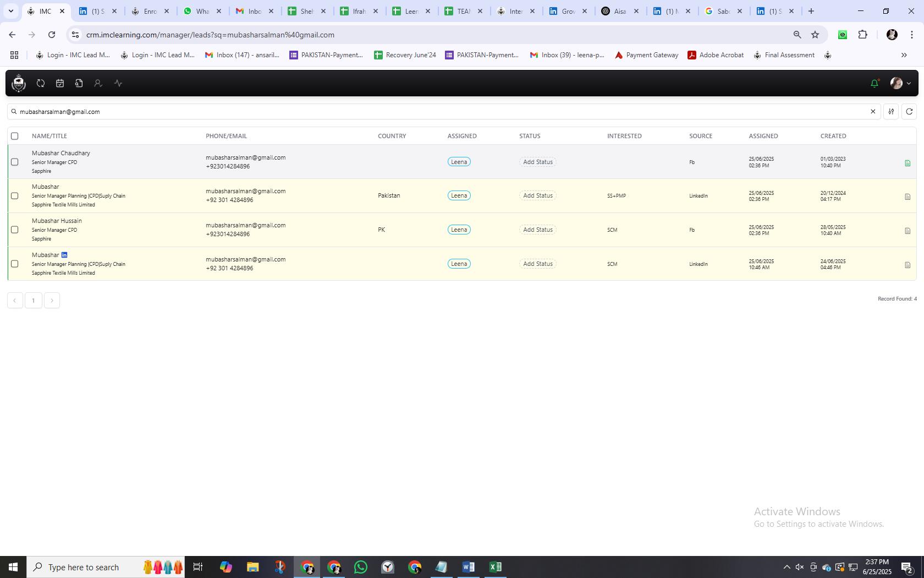Open the calendar icon in the CRM header
This screenshot has width=924, height=578.
tap(60, 83)
